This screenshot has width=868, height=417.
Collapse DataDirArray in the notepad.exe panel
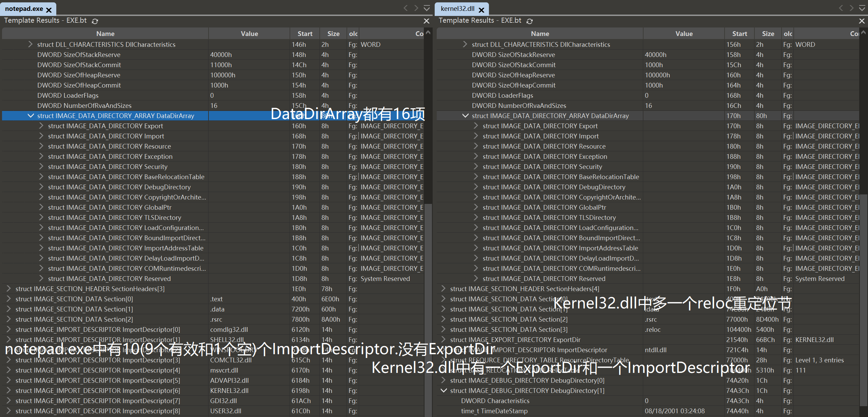click(31, 116)
